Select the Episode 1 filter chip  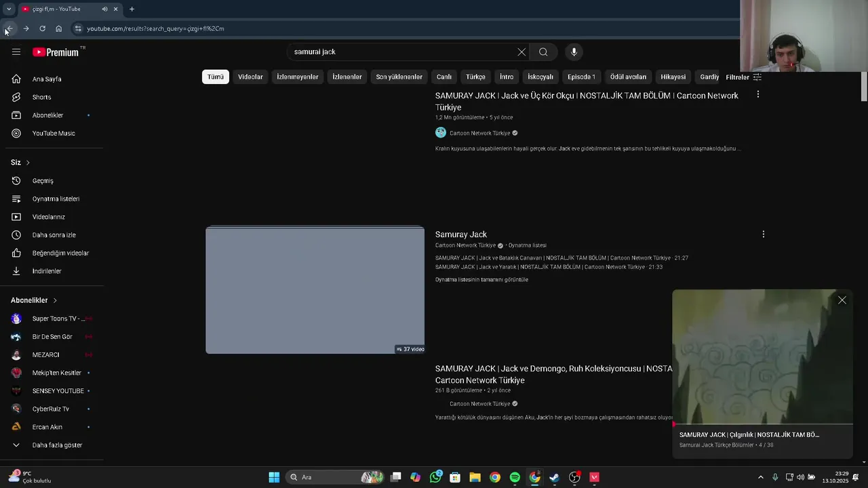pyautogui.click(x=582, y=77)
